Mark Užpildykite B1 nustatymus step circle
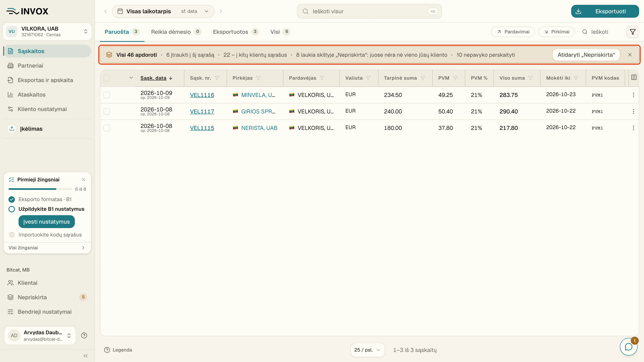Screen dimensions: 644x362 click(12, 209)
